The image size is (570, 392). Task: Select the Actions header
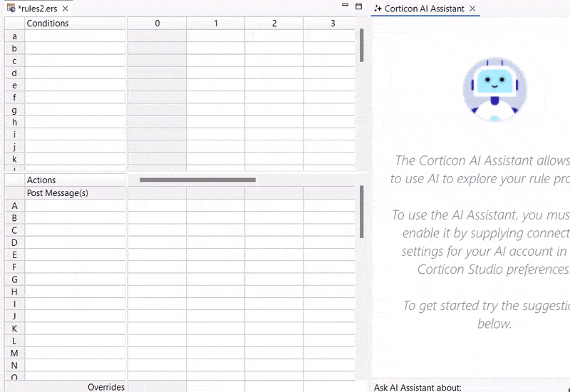76,180
